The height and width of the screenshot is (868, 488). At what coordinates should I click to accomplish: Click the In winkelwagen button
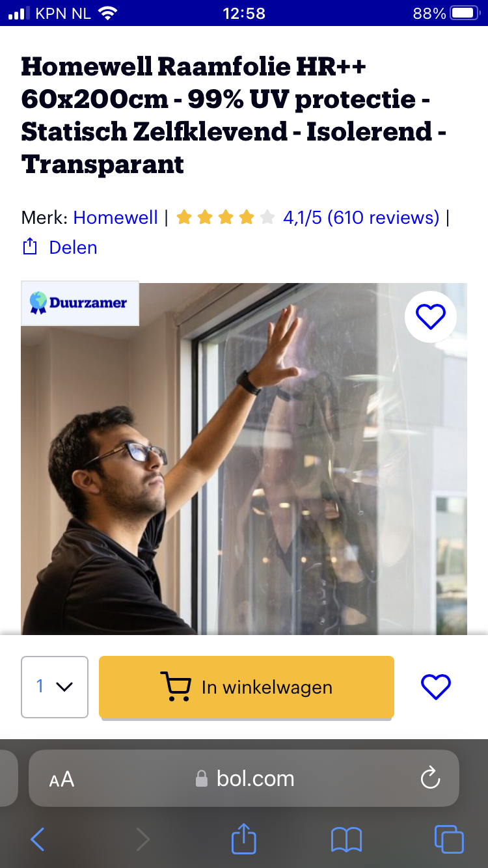(247, 687)
